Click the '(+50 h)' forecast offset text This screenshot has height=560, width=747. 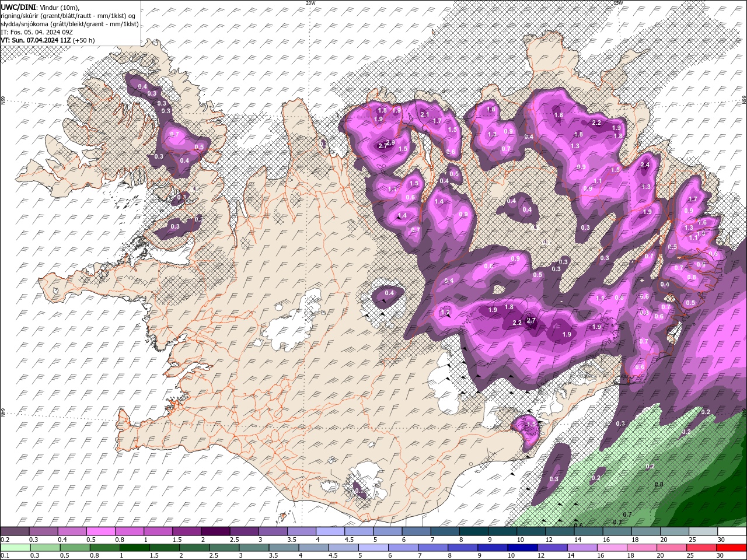click(x=83, y=40)
